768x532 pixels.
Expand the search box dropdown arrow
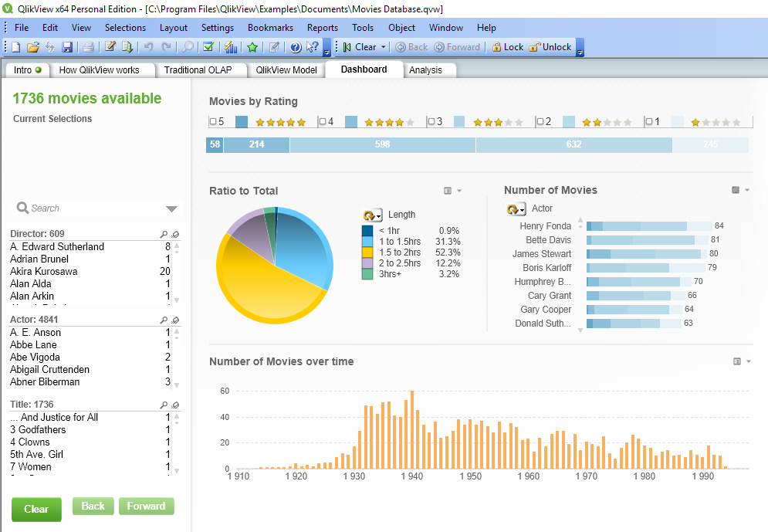pyautogui.click(x=171, y=208)
